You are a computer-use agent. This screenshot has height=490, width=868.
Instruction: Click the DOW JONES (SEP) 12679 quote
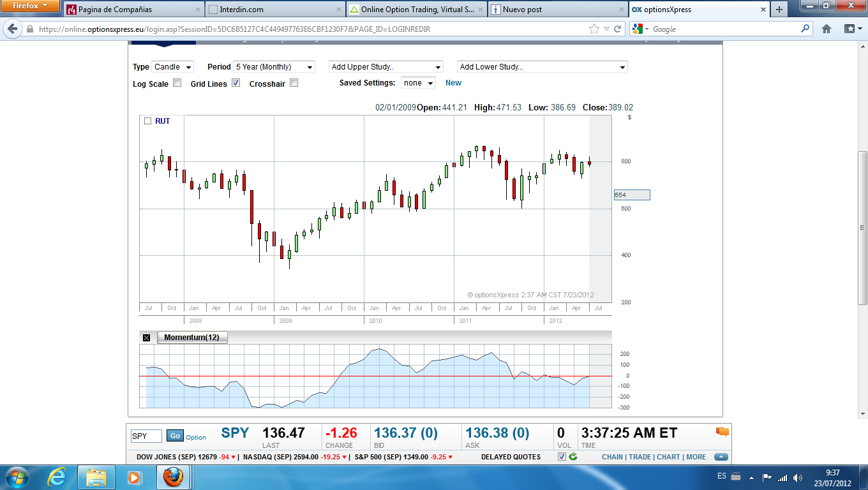coord(186,457)
